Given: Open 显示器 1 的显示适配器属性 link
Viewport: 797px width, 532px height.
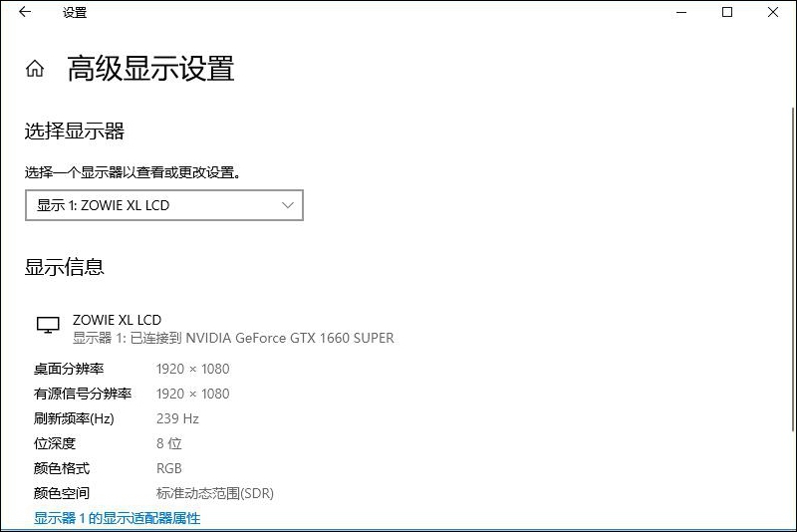Looking at the screenshot, I should point(117,518).
